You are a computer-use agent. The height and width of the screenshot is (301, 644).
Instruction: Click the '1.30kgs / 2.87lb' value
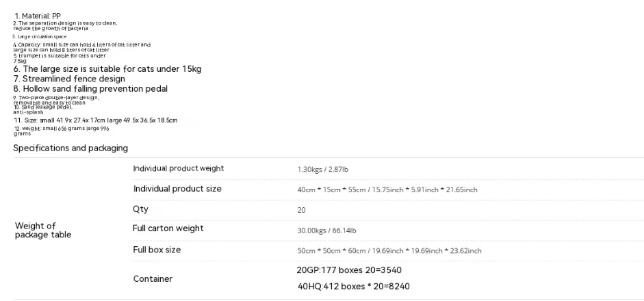[x=323, y=169]
